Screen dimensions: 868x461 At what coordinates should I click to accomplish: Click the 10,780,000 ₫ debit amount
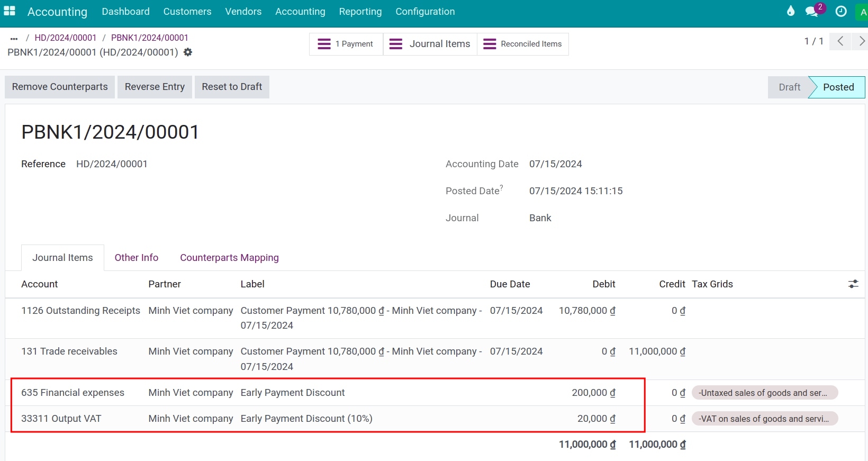coord(587,311)
